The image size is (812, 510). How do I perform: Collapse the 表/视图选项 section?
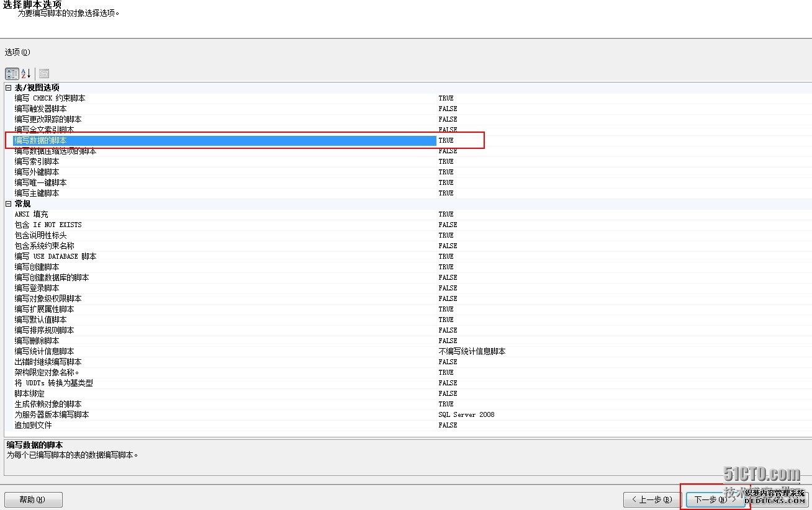tap(9, 87)
